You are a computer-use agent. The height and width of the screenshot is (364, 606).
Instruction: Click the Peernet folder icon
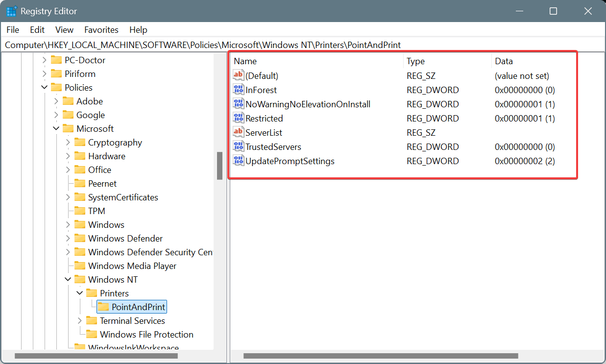coord(80,184)
